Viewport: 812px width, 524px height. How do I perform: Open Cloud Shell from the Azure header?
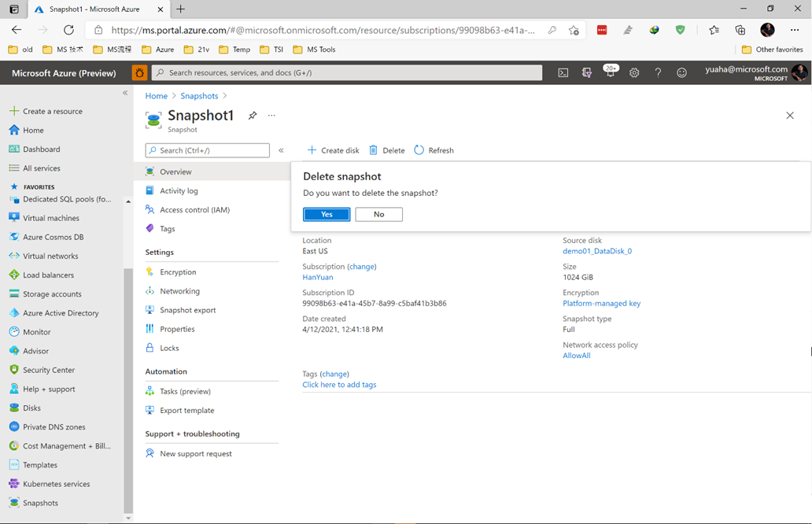coord(563,73)
